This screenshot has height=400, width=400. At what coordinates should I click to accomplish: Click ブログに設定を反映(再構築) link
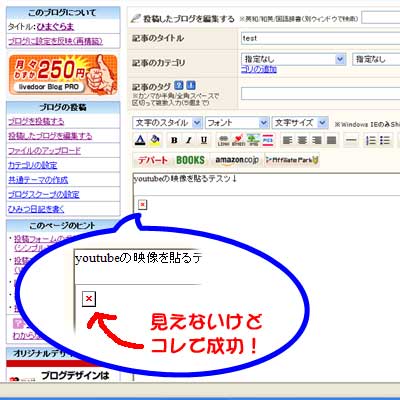(55, 41)
